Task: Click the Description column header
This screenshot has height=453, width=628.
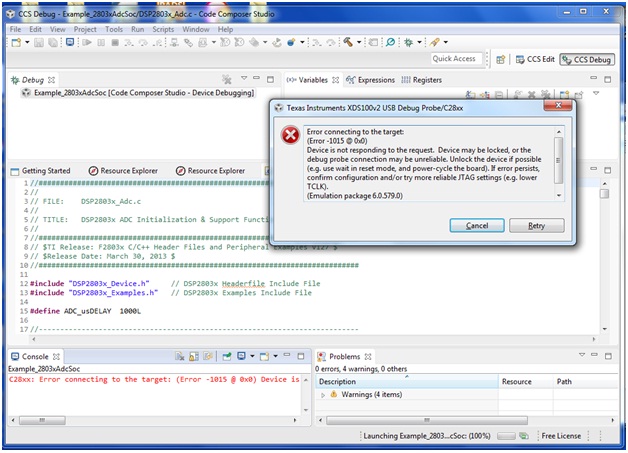Action: [407, 382]
